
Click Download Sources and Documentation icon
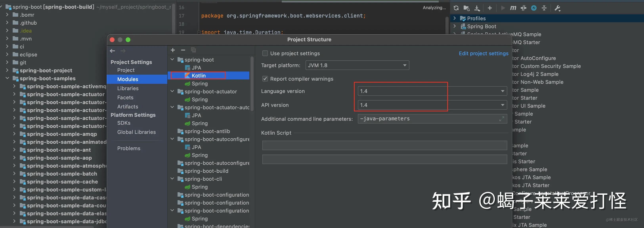tap(477, 8)
